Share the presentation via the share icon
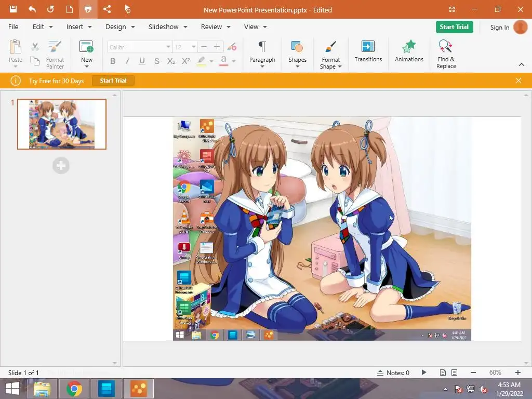This screenshot has width=532, height=399. (x=107, y=9)
